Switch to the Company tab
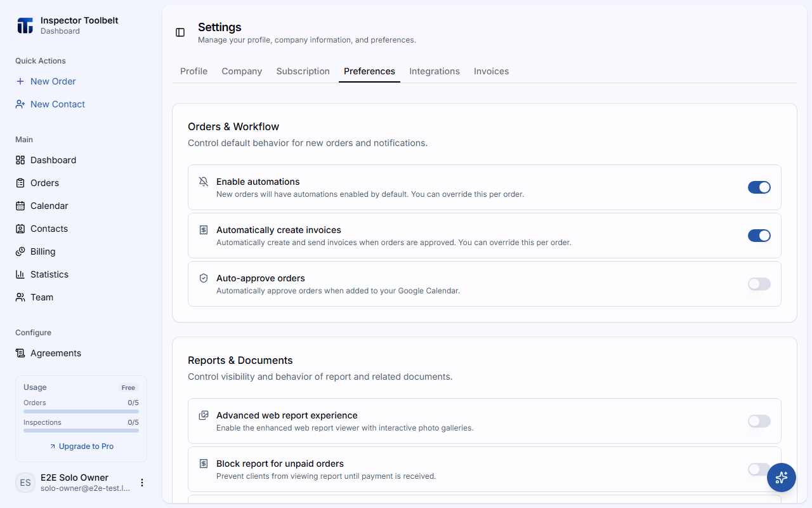 [242, 71]
